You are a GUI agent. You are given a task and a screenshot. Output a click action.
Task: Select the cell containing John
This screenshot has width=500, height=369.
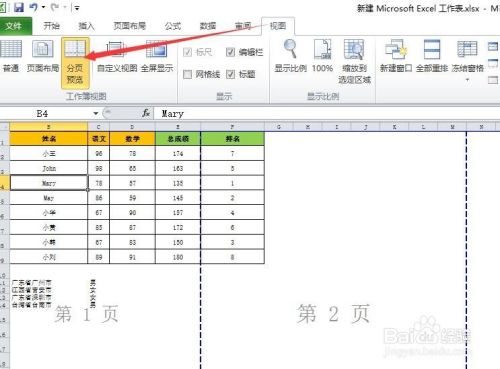(49, 168)
